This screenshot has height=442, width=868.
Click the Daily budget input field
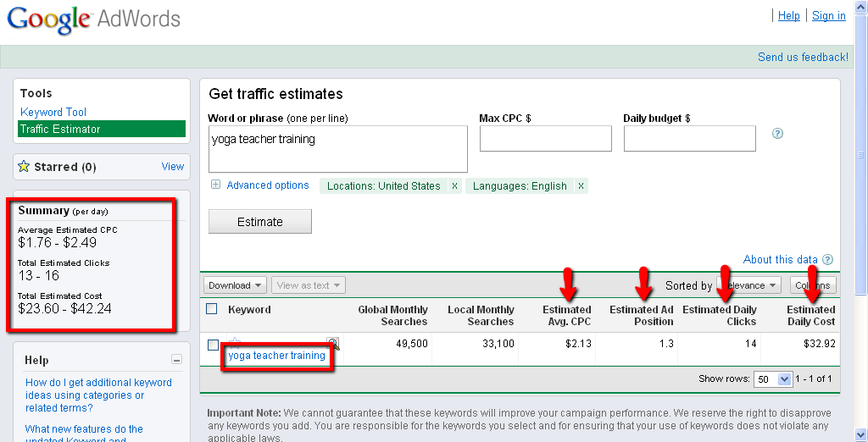click(x=689, y=139)
